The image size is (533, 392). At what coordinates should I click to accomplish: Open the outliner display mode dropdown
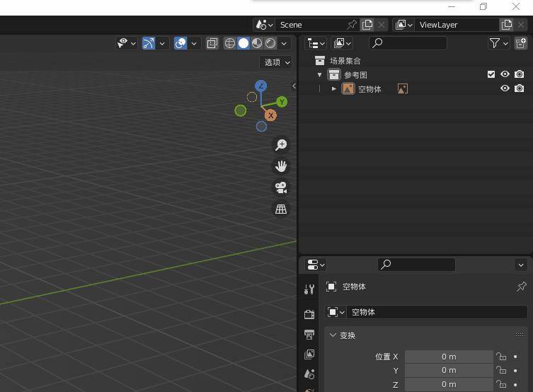coord(343,43)
